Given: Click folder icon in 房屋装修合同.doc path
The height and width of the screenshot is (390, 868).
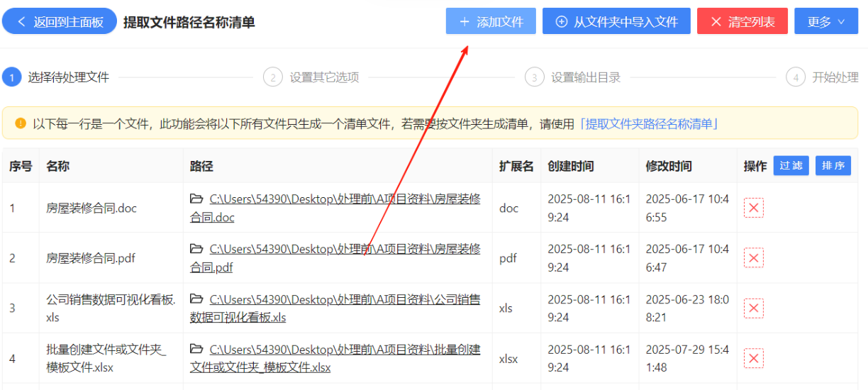Looking at the screenshot, I should (196, 199).
